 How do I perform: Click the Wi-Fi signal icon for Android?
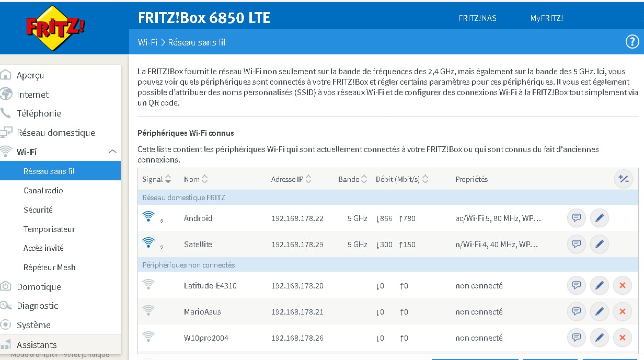[x=148, y=216]
